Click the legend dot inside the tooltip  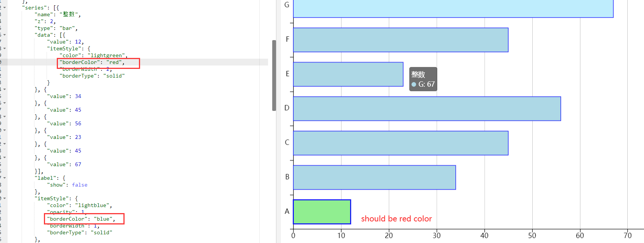pos(413,84)
